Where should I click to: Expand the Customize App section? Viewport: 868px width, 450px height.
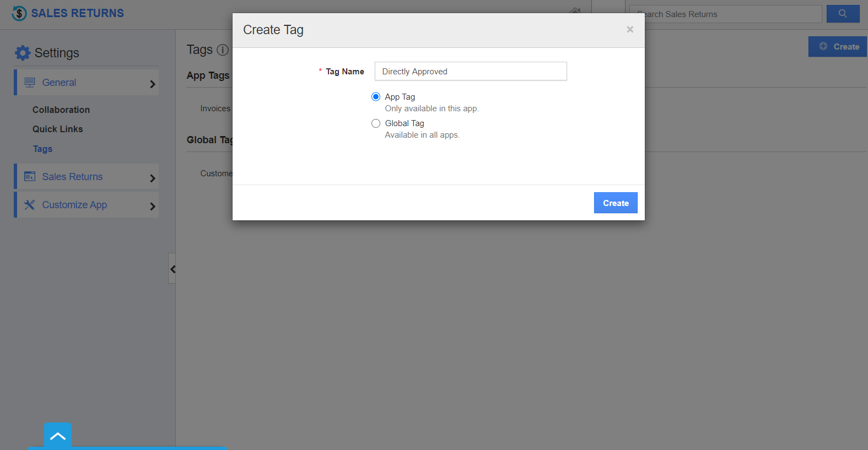tap(153, 205)
